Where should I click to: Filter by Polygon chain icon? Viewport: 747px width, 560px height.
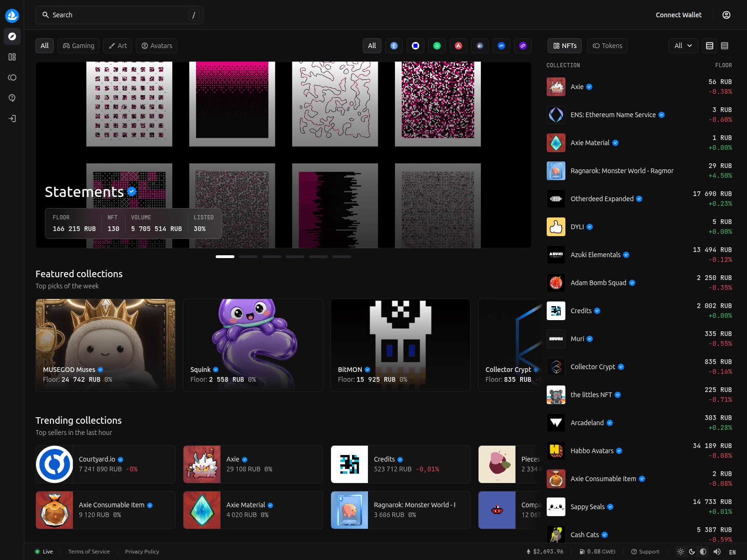(x=523, y=46)
